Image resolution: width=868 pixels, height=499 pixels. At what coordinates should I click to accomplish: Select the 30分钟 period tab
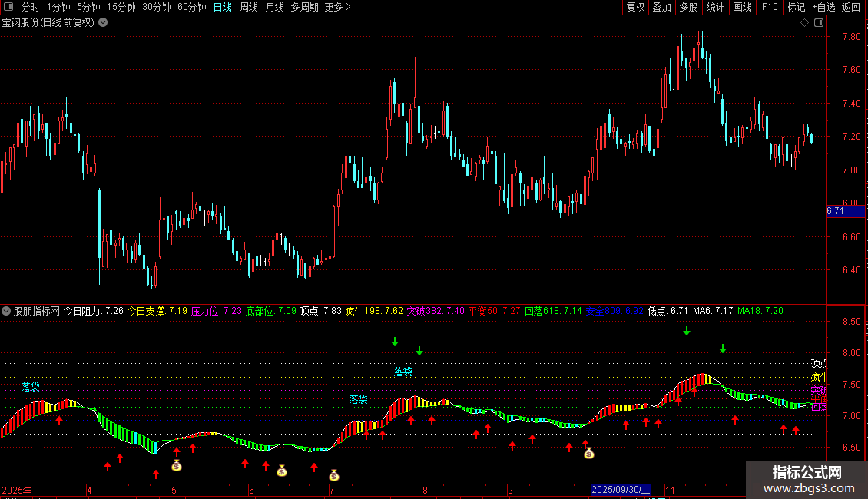coord(157,7)
